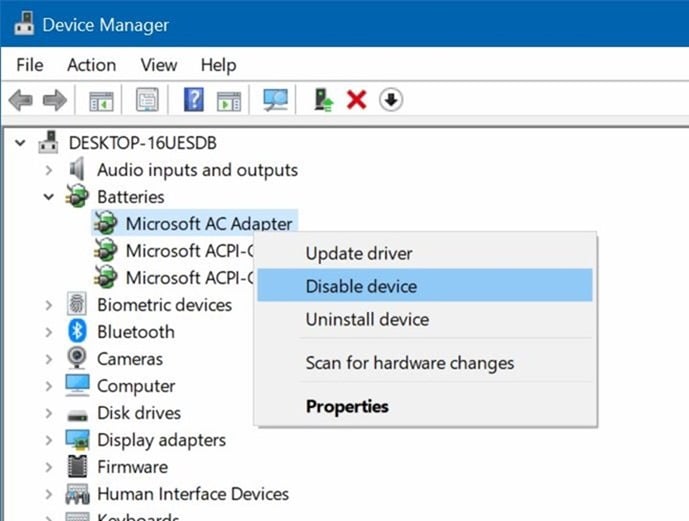Image resolution: width=689 pixels, height=521 pixels.
Task: Click the blue Help question mark icon
Action: 193,99
